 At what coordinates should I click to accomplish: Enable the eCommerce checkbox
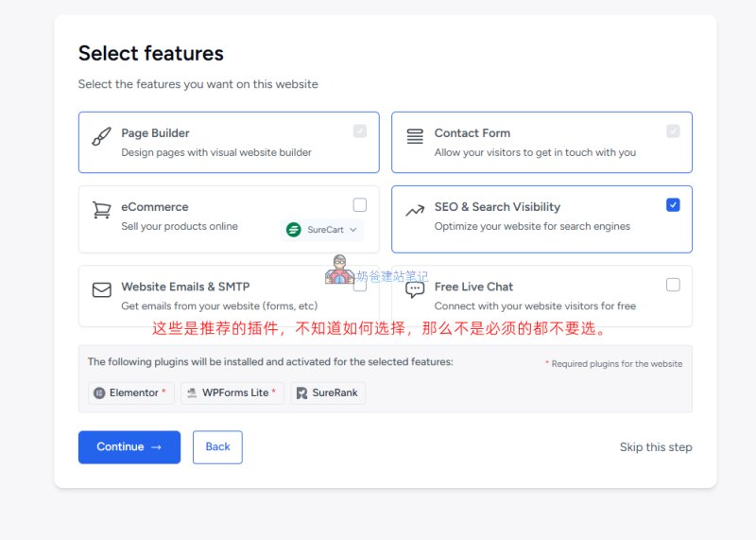coord(360,205)
